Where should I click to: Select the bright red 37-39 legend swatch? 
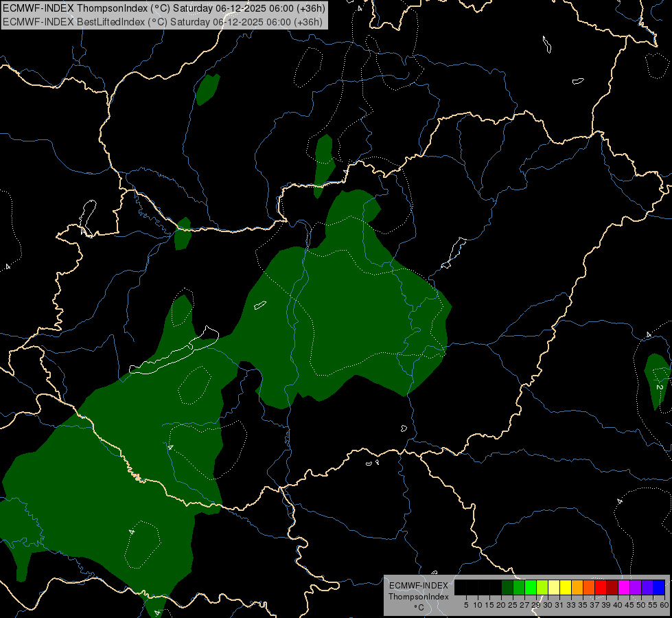pyautogui.click(x=601, y=587)
